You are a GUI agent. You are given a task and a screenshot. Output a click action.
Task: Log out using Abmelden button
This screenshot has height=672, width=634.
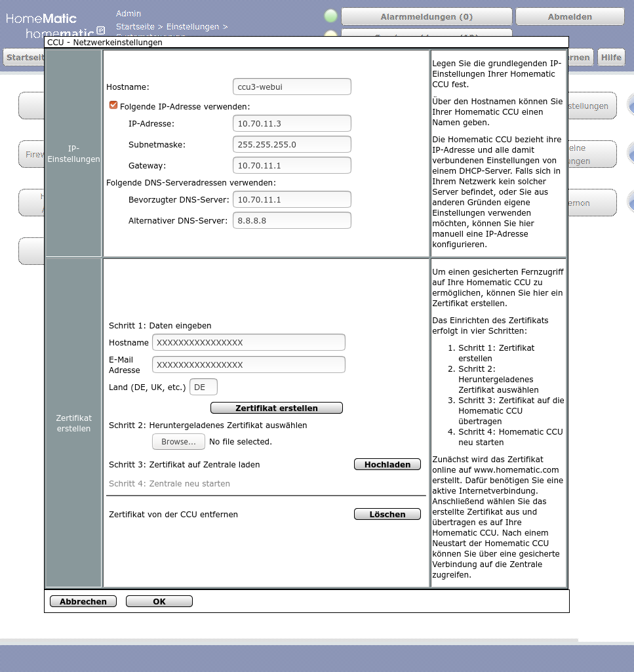click(x=569, y=16)
